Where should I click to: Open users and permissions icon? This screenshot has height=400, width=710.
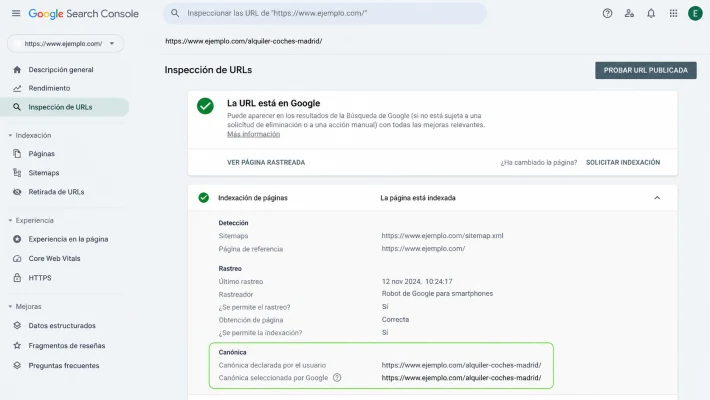coord(629,13)
